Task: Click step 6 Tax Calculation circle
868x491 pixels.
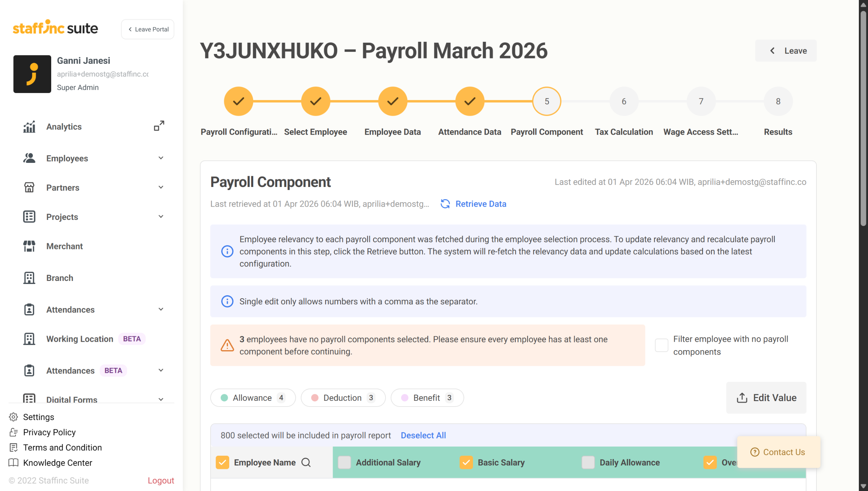Action: [624, 101]
